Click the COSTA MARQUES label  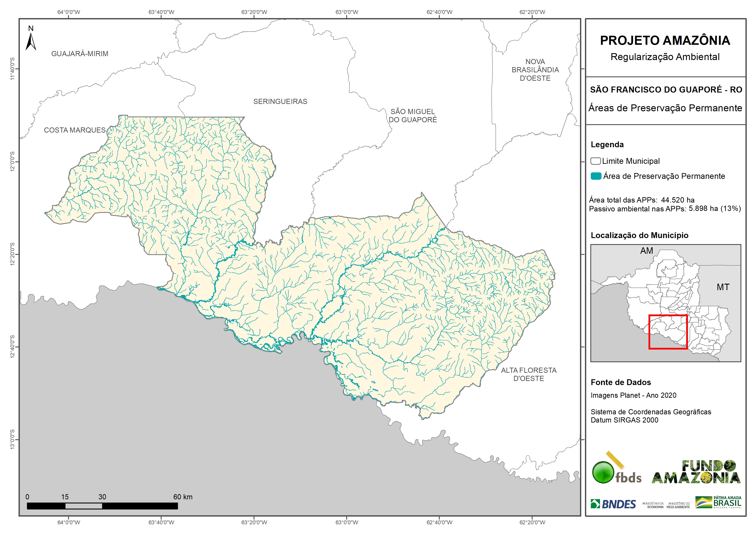click(75, 130)
